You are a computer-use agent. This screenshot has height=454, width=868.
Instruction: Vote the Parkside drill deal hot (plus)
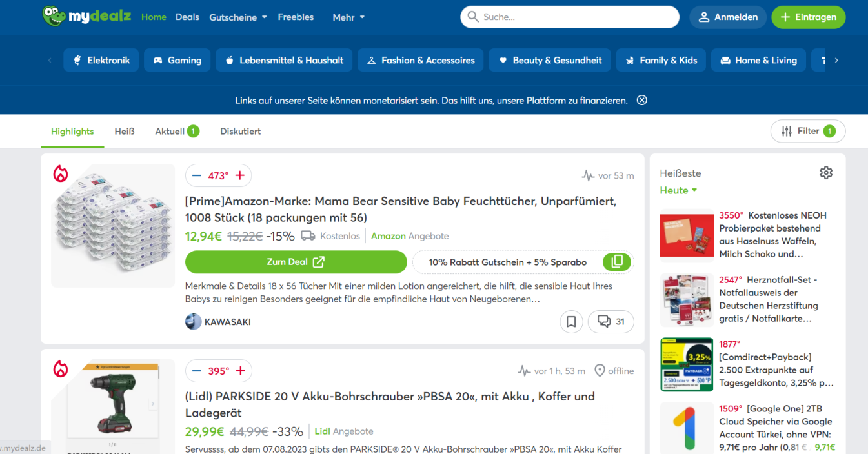click(240, 371)
